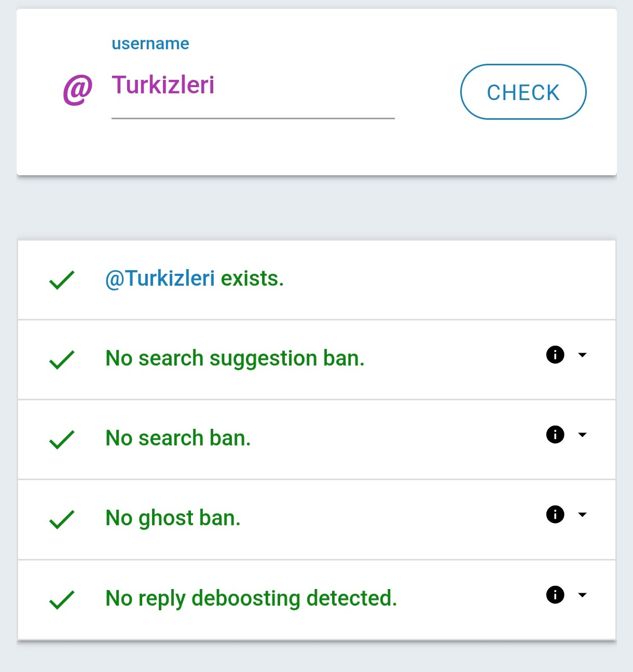
Task: Click checkmark next to No reply deboosting
Action: click(62, 599)
